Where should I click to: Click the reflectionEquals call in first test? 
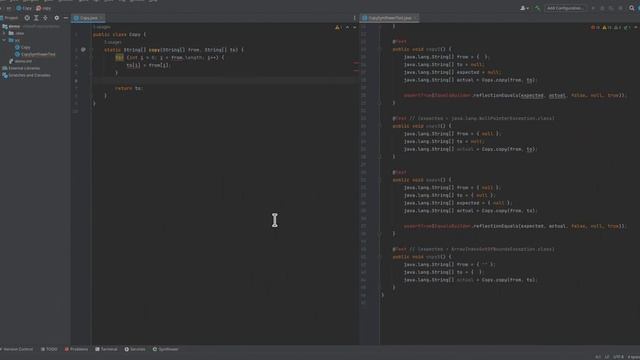tap(496, 96)
